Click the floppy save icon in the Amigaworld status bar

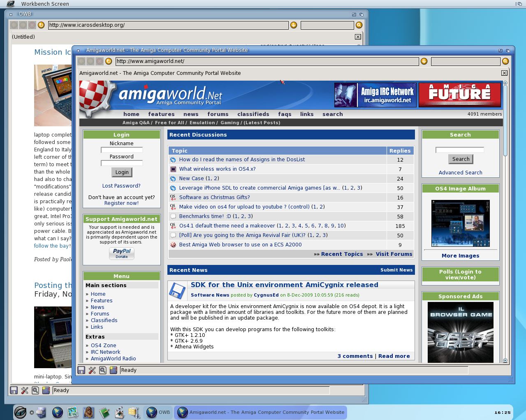[81, 370]
